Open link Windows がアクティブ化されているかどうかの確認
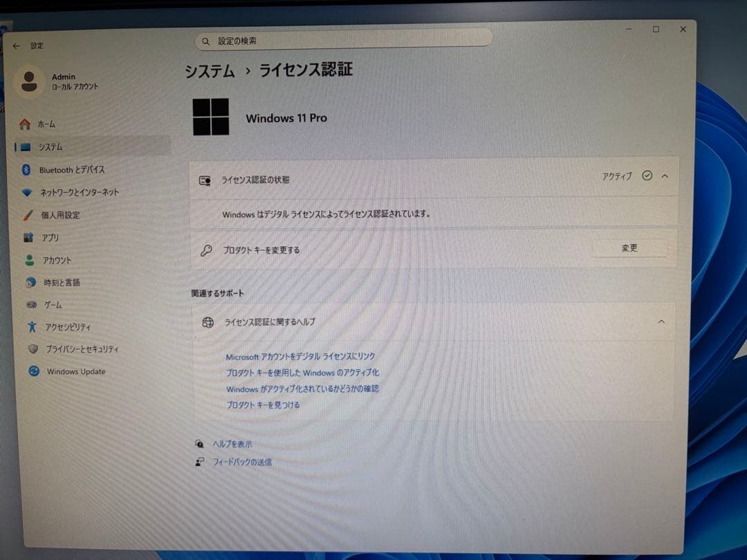 302,389
